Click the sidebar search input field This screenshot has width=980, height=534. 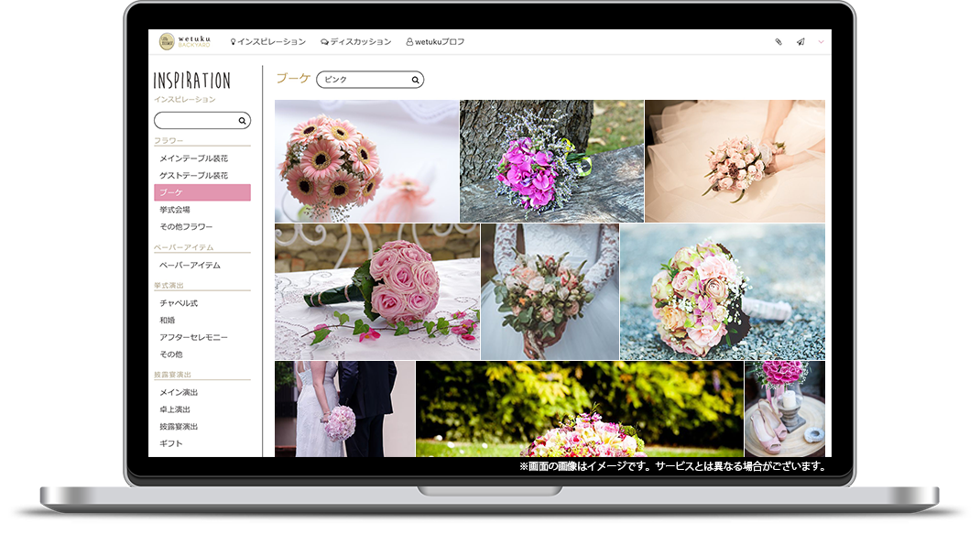coord(195,121)
